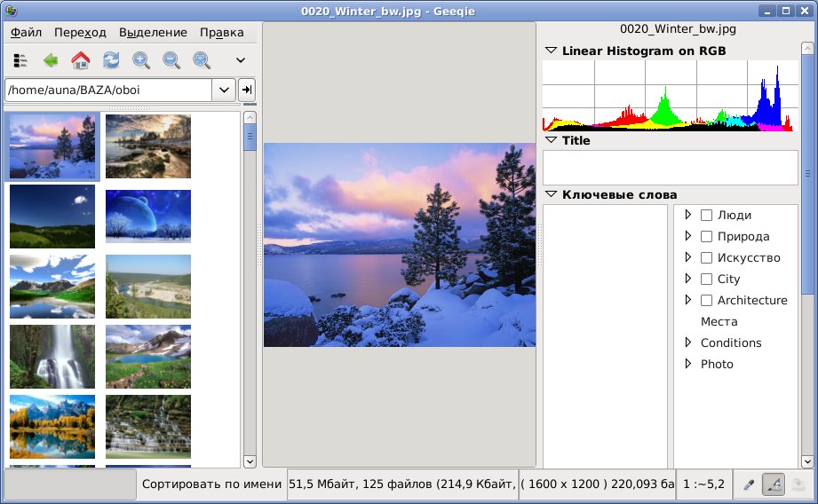Expand the Люди keyword tree node
This screenshot has height=504, width=818.
688,215
